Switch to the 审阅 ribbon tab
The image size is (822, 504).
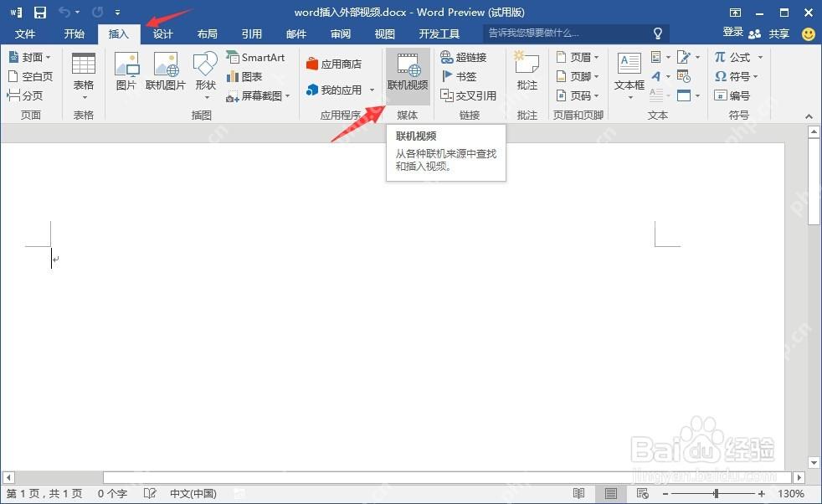pyautogui.click(x=340, y=34)
